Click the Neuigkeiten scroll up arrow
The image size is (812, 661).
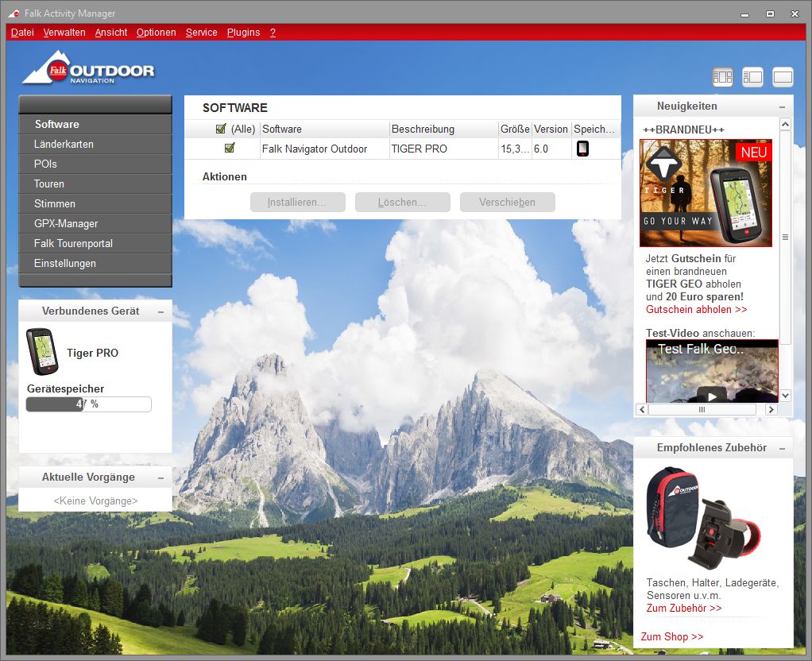785,124
